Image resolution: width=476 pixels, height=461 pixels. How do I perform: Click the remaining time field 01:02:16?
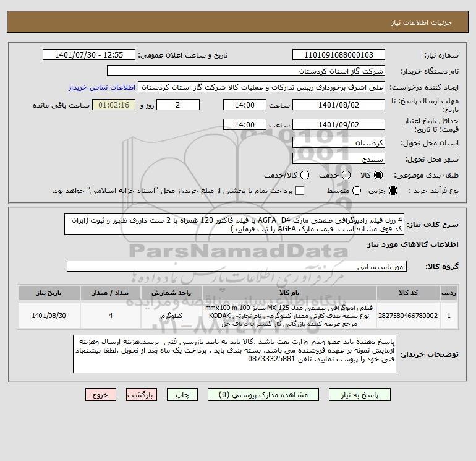click(114, 105)
